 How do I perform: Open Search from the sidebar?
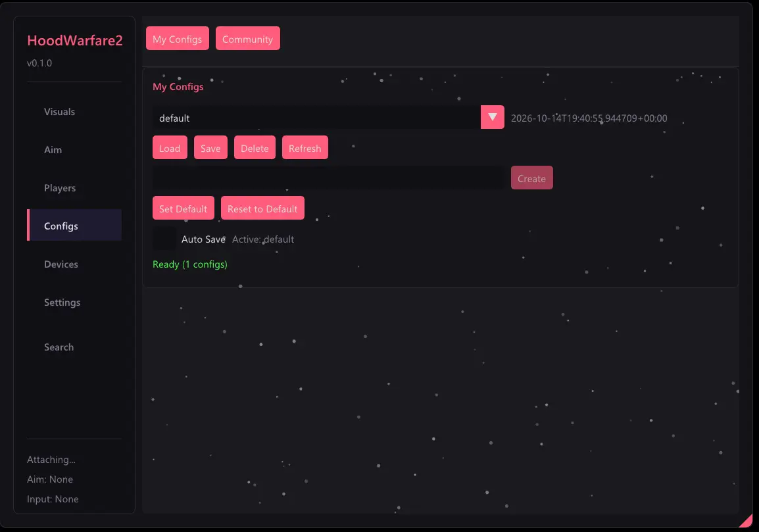pyautogui.click(x=74, y=347)
